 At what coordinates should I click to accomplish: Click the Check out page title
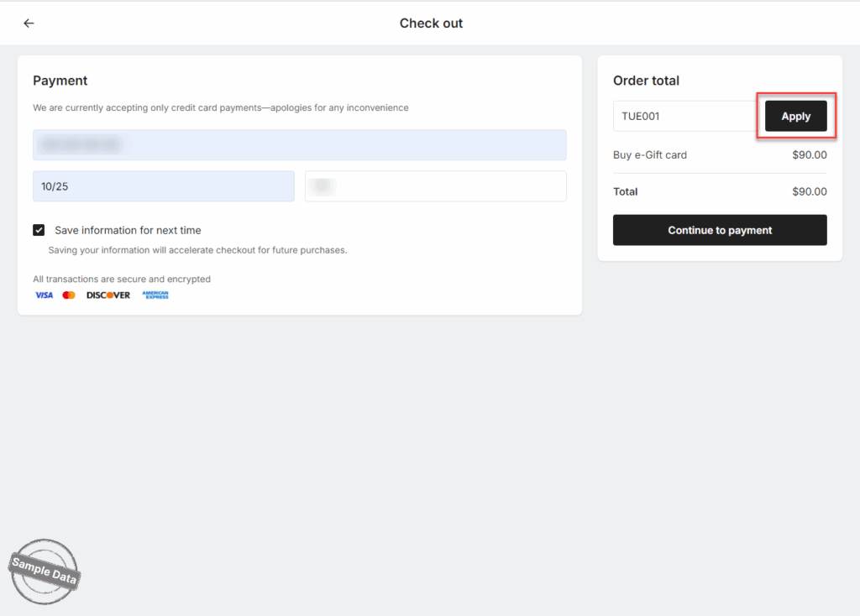(431, 23)
